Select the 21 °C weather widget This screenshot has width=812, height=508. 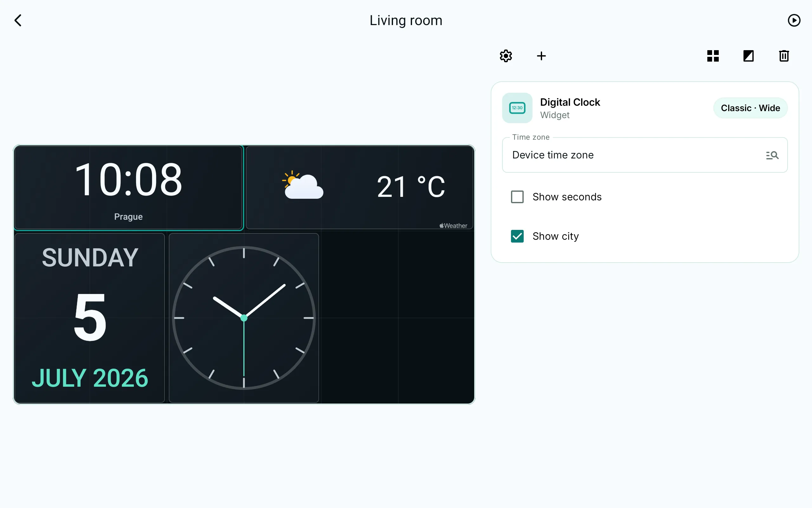359,188
